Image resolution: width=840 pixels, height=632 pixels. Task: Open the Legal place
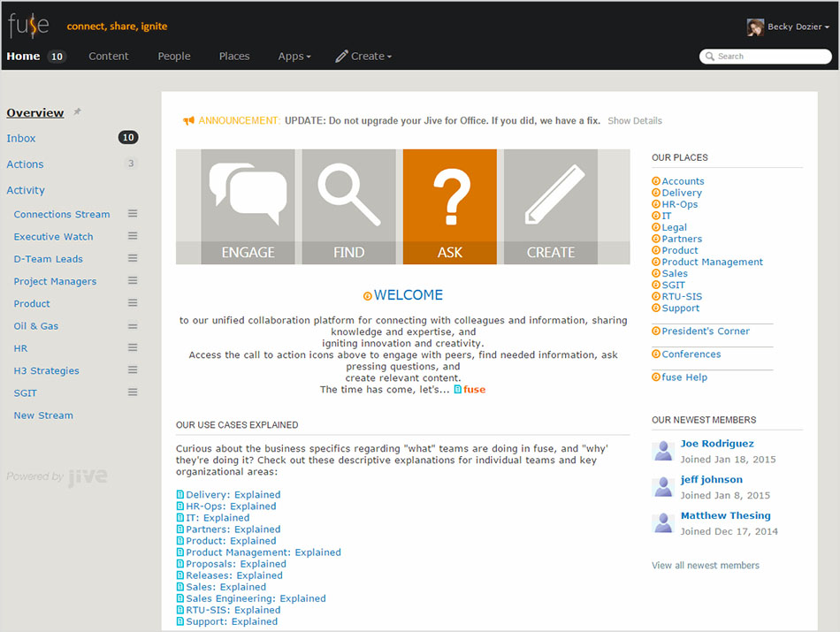coord(674,227)
